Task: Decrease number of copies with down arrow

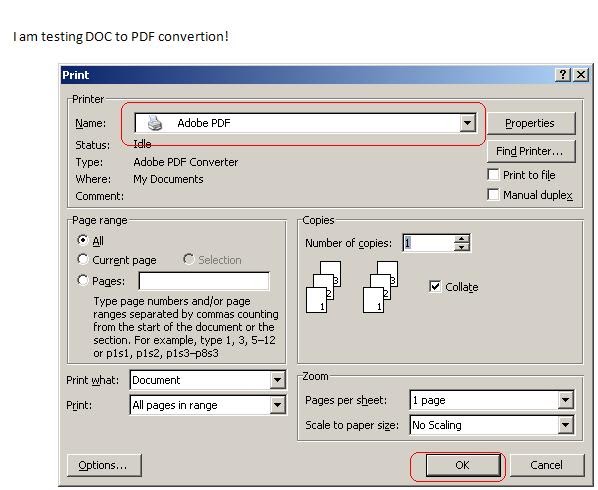Action: click(461, 247)
